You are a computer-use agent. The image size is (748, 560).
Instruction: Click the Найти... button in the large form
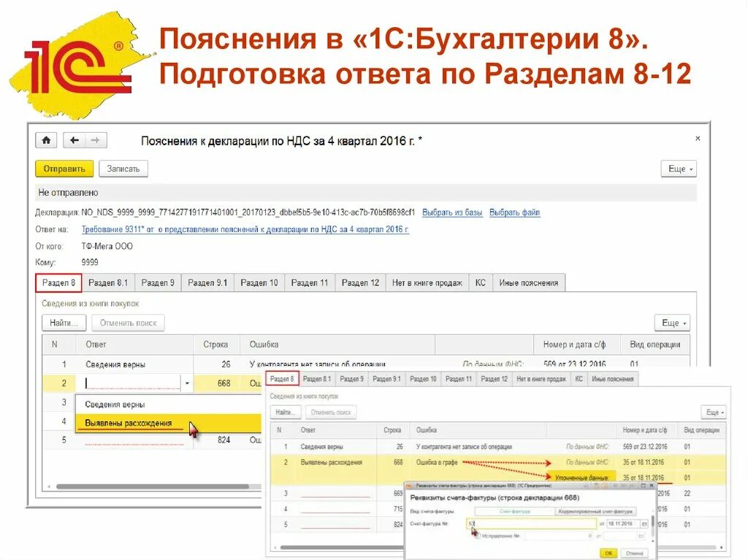[64, 323]
